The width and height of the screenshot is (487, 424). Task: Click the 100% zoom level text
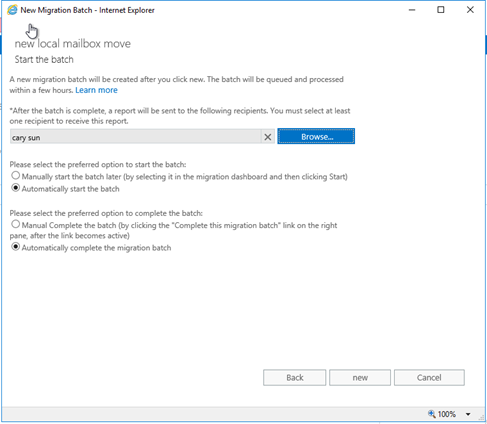447,414
